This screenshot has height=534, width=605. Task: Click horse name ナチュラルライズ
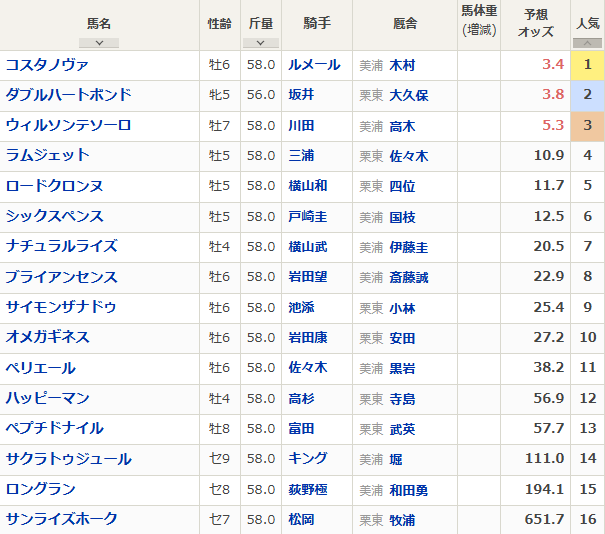click(x=61, y=246)
